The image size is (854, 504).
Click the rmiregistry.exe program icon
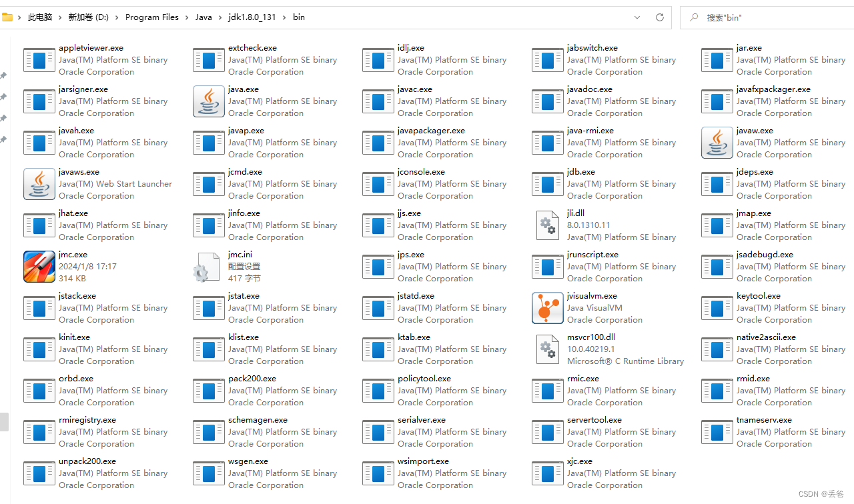[x=39, y=432]
